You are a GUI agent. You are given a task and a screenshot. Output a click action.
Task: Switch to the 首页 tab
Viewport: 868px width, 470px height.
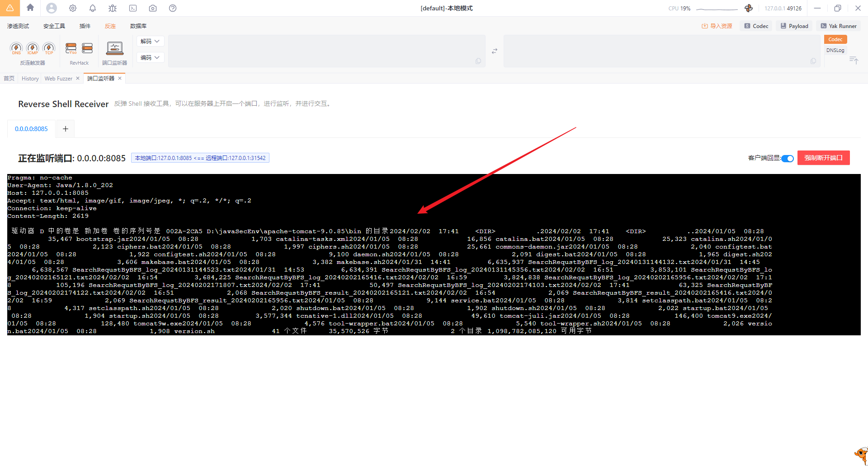[x=9, y=79]
